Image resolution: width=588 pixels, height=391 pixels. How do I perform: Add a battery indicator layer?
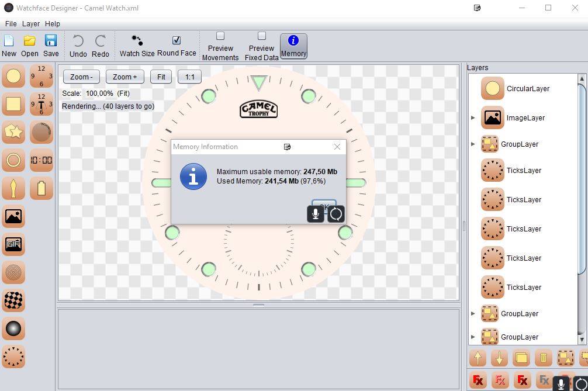pyautogui.click(x=41, y=188)
